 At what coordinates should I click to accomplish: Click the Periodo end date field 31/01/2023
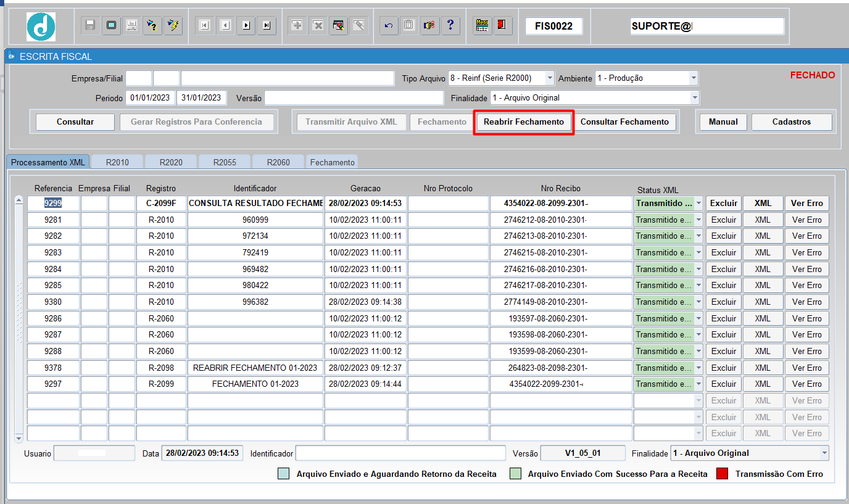(x=202, y=98)
